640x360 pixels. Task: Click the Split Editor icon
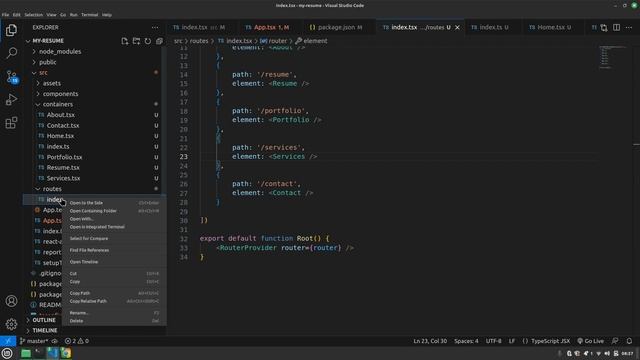tap(616, 27)
